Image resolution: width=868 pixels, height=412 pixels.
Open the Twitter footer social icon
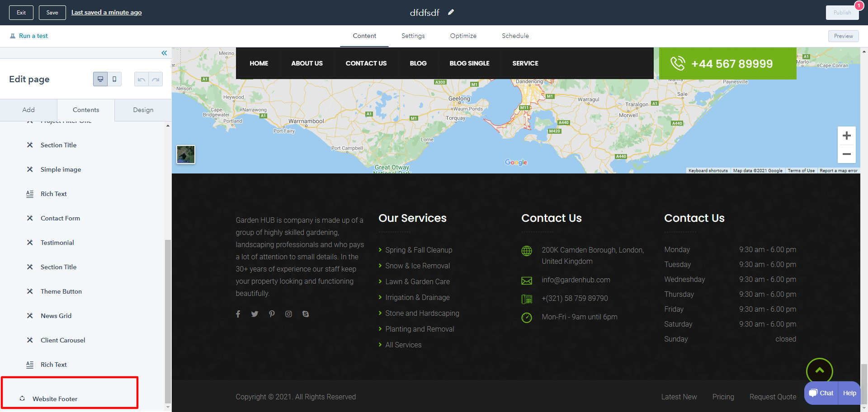point(255,314)
